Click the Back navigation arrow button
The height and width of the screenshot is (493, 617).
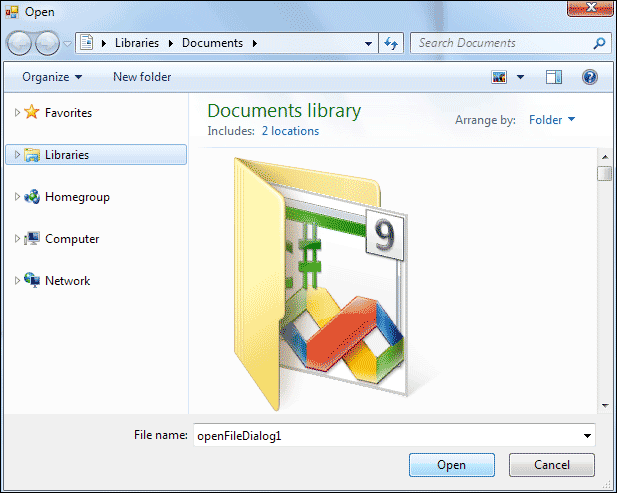pos(19,43)
